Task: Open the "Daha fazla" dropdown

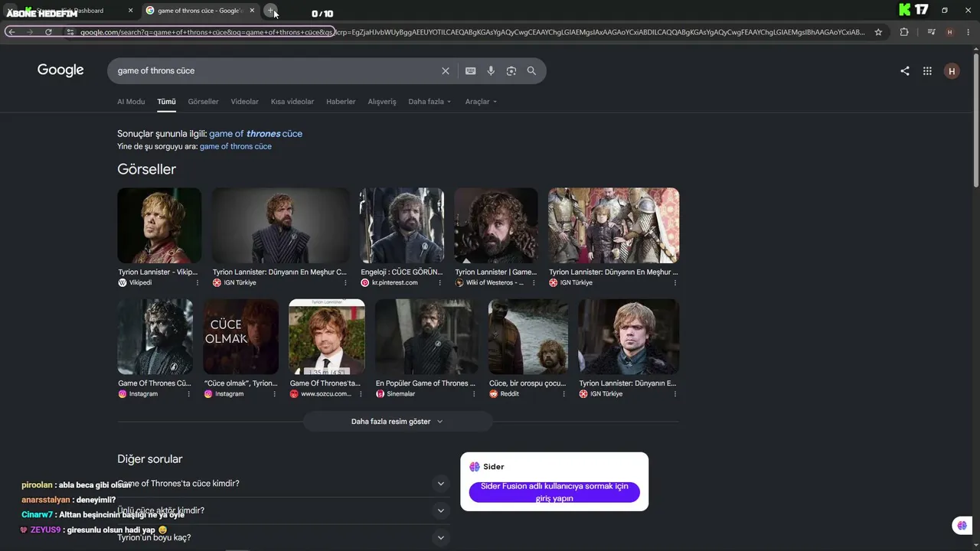Action: [x=430, y=102]
